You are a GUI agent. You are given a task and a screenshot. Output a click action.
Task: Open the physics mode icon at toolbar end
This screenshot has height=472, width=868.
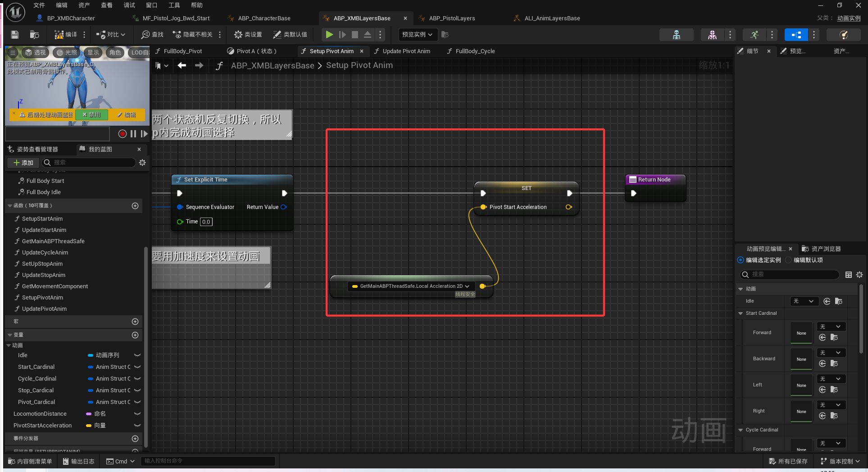844,35
